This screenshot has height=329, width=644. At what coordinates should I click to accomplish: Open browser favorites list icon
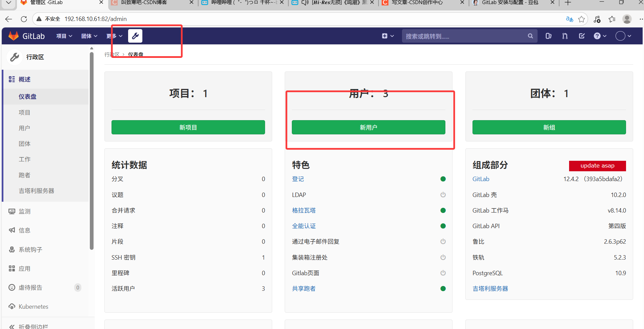coord(612,19)
